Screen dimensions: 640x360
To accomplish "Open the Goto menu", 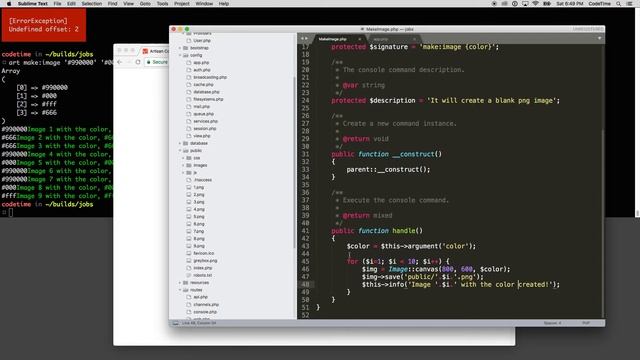I will click(145, 4).
